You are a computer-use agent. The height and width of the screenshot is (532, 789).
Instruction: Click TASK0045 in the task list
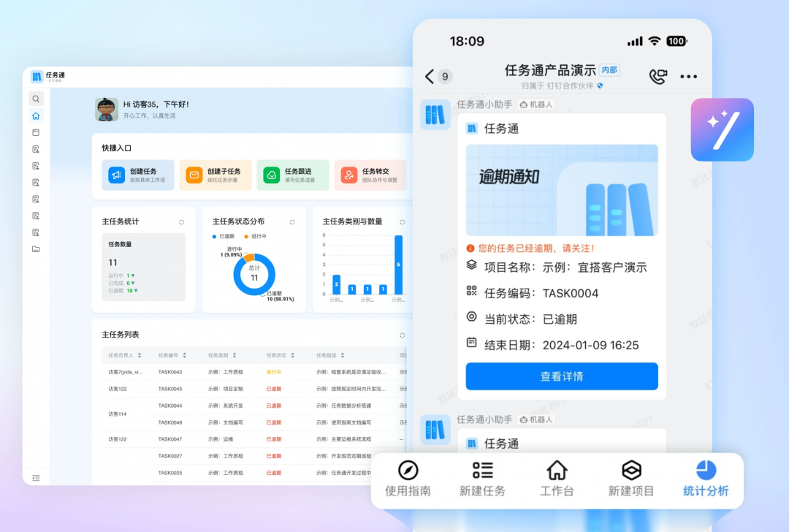(170, 389)
